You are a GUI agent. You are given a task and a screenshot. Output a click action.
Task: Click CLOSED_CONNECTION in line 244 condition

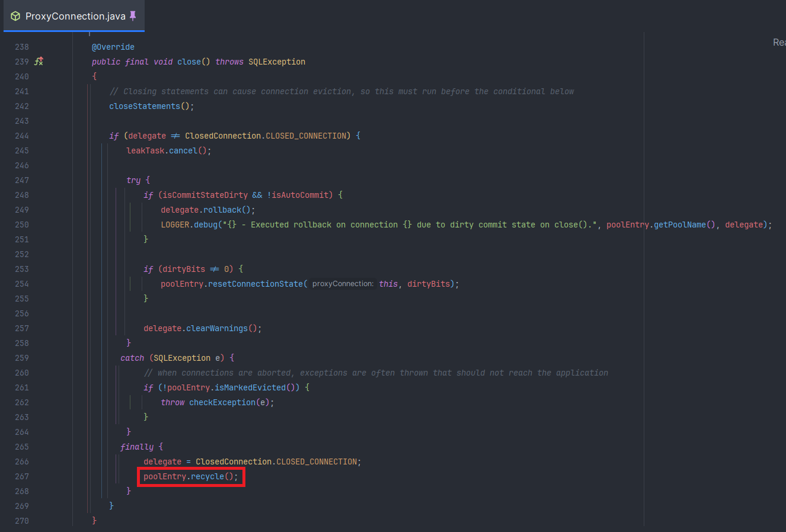click(x=306, y=136)
